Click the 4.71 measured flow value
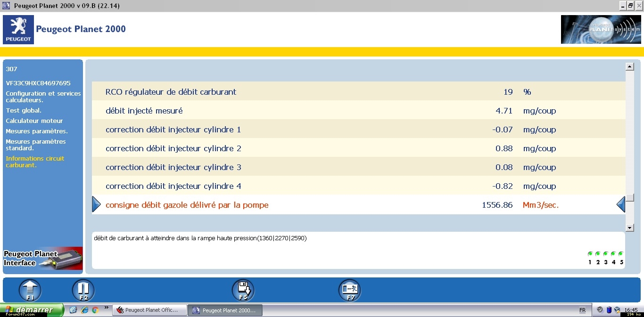 [x=504, y=111]
